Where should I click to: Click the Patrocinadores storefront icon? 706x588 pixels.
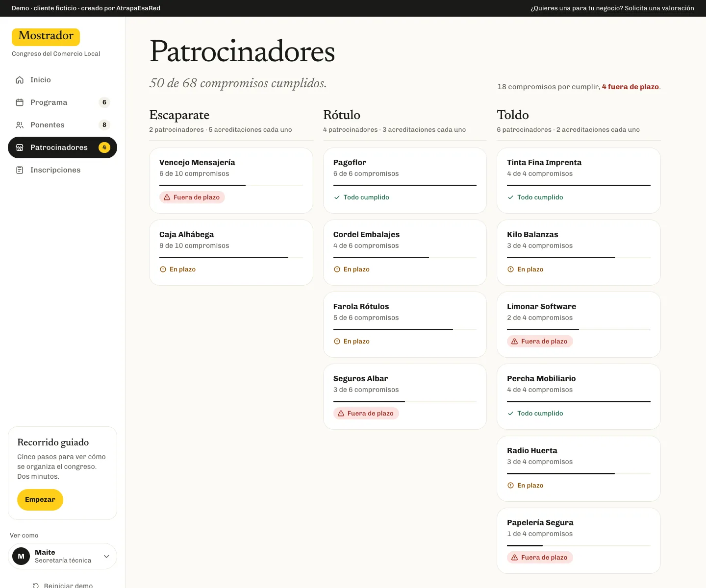[20, 147]
